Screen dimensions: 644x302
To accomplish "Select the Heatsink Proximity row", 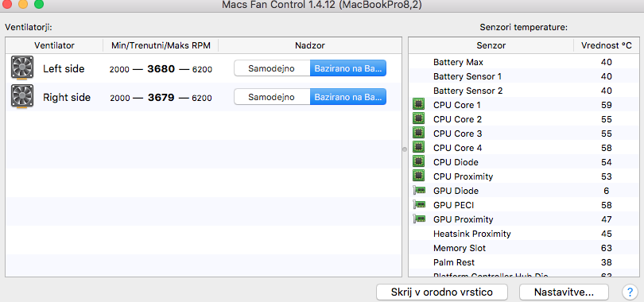I will click(524, 234).
